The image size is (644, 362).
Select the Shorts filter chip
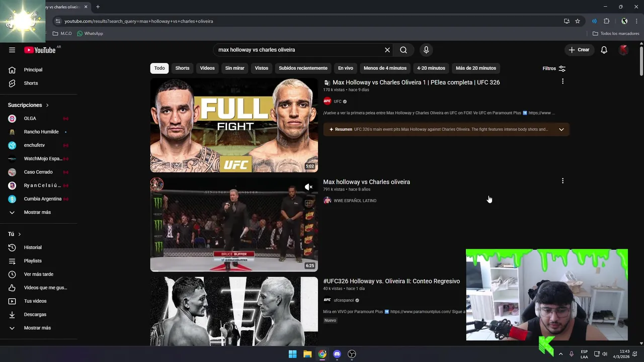click(182, 68)
